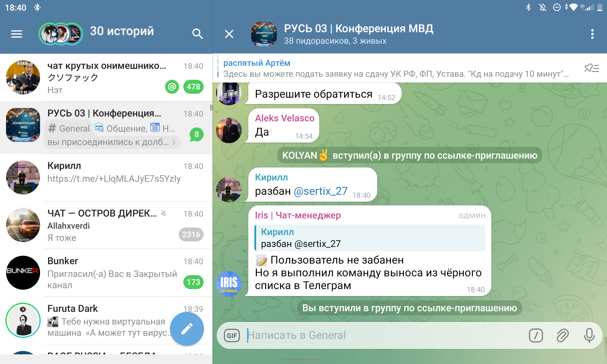
Task: Select the Общение topic tab
Action: 121,129
